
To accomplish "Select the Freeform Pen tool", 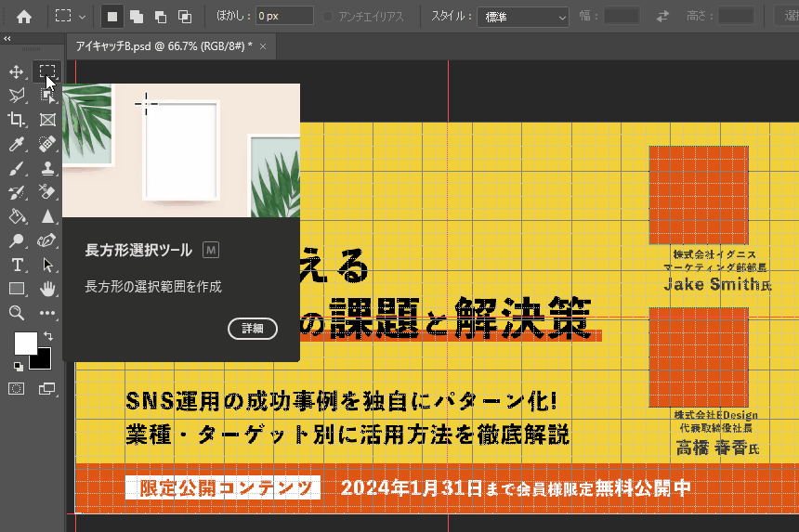I will click(x=46, y=240).
